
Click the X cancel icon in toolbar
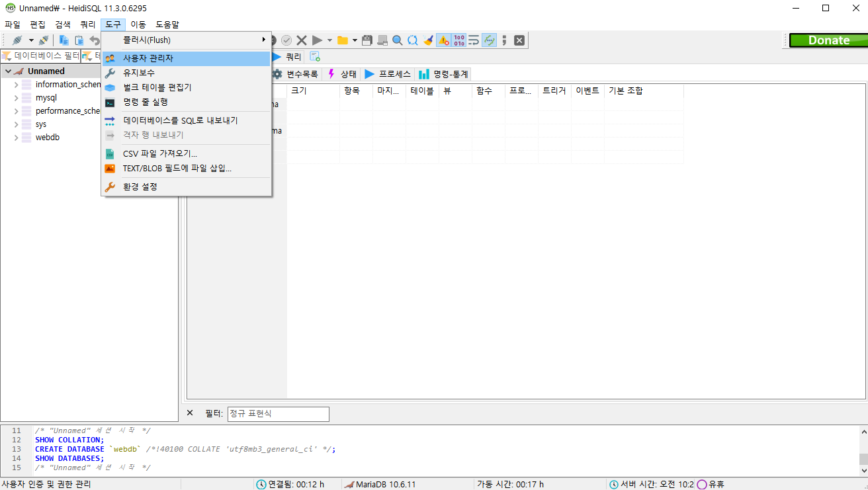click(x=302, y=40)
